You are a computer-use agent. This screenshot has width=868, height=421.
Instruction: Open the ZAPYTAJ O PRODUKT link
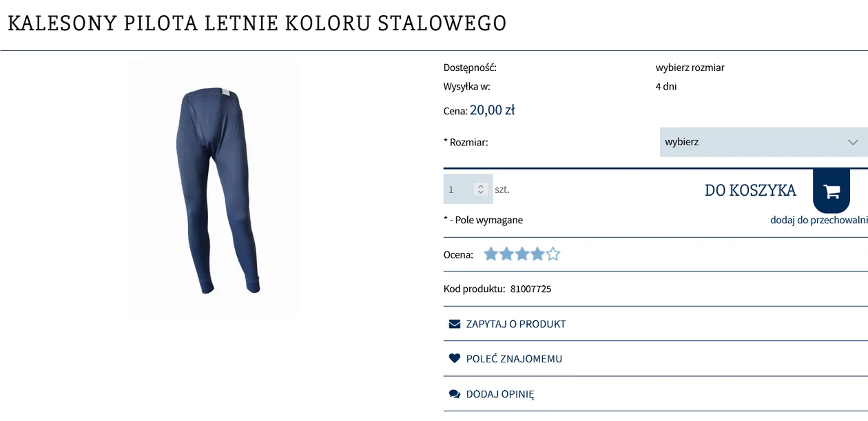click(x=516, y=324)
